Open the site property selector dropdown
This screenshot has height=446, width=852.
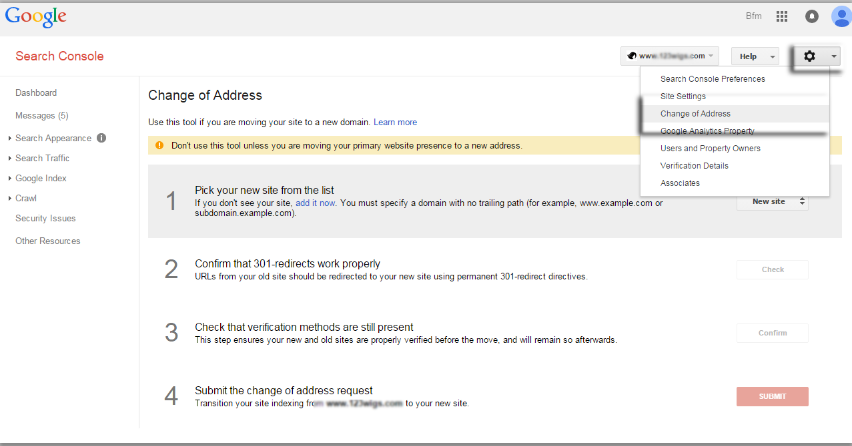[x=669, y=56]
